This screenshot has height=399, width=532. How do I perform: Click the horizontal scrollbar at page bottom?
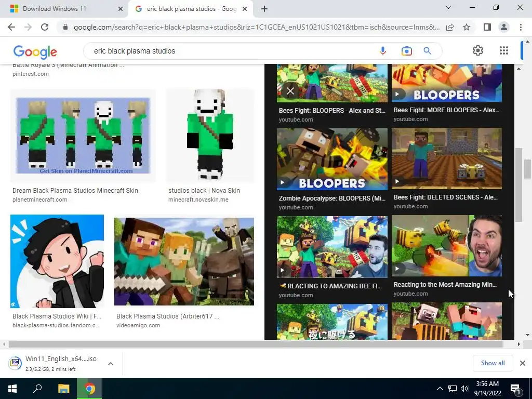click(255, 344)
